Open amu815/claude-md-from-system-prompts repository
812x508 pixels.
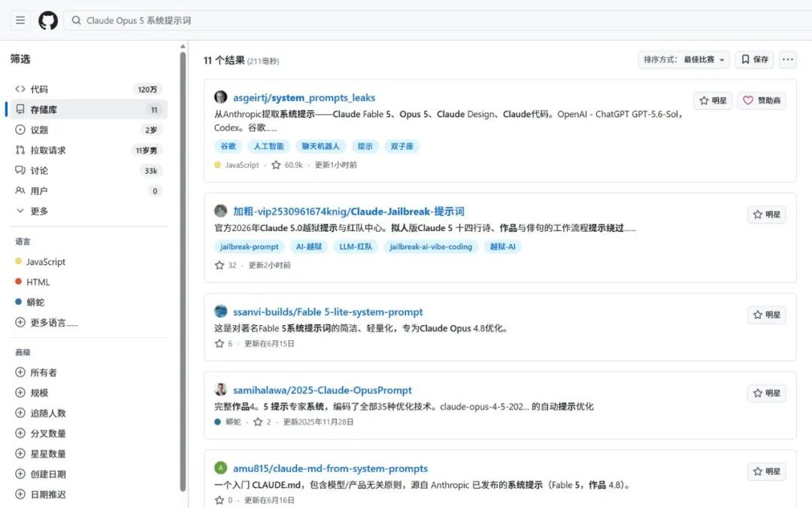[330, 469]
